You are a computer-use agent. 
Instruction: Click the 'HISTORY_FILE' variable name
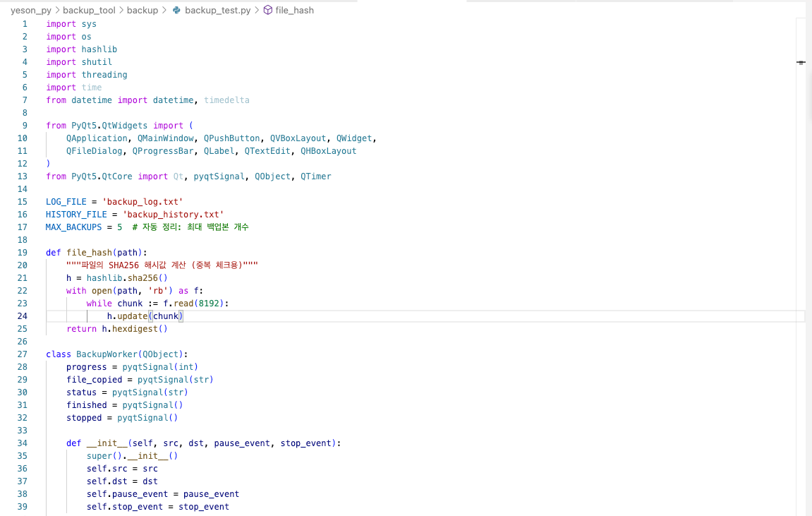pyautogui.click(x=76, y=215)
